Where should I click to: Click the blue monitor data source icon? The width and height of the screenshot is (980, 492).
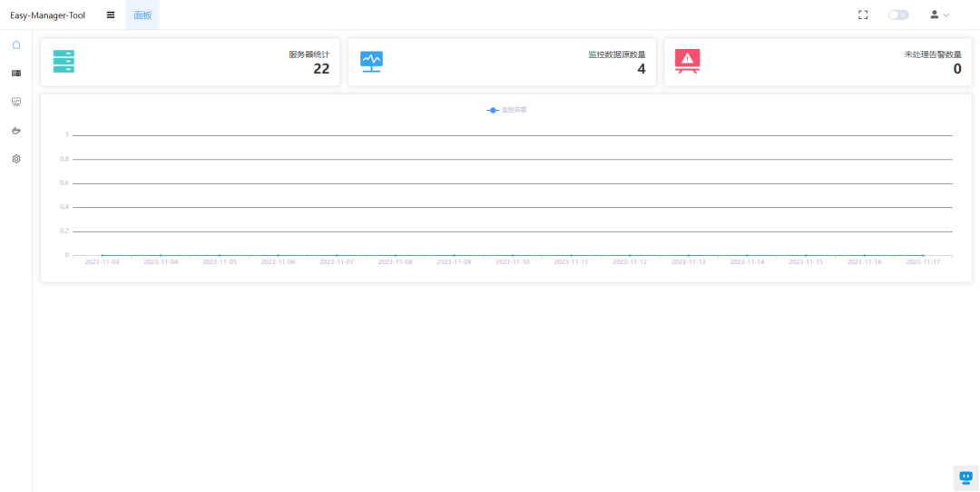point(371,62)
